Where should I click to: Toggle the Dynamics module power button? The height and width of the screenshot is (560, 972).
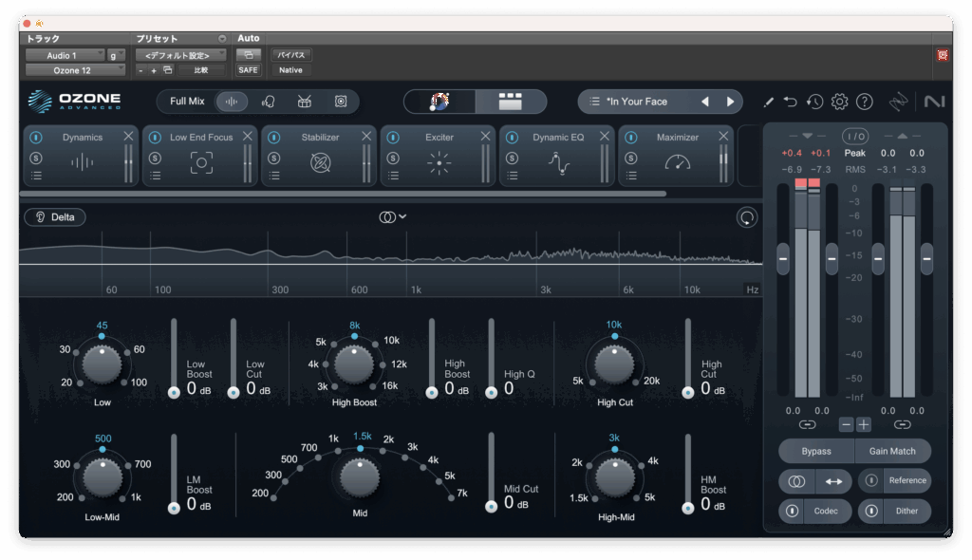[x=36, y=138]
